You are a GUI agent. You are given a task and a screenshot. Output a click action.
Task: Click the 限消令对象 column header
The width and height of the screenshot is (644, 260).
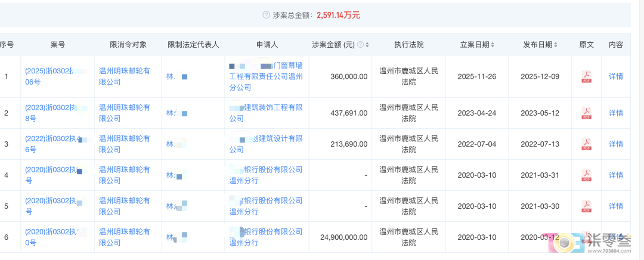pyautogui.click(x=128, y=45)
